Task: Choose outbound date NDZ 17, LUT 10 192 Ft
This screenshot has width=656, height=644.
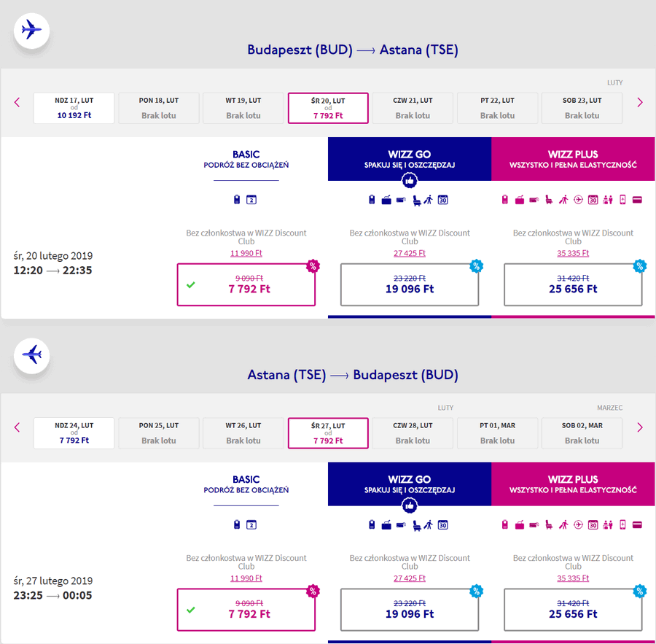Action: (x=74, y=108)
